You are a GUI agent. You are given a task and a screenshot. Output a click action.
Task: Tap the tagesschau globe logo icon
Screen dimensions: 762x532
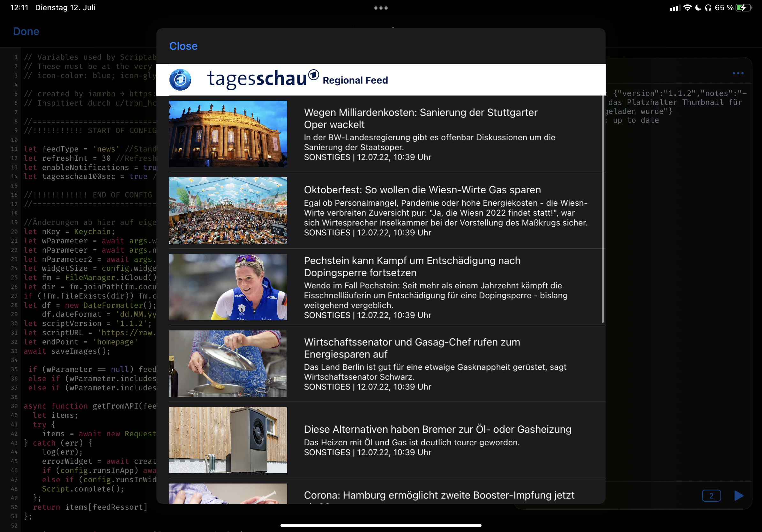point(180,80)
